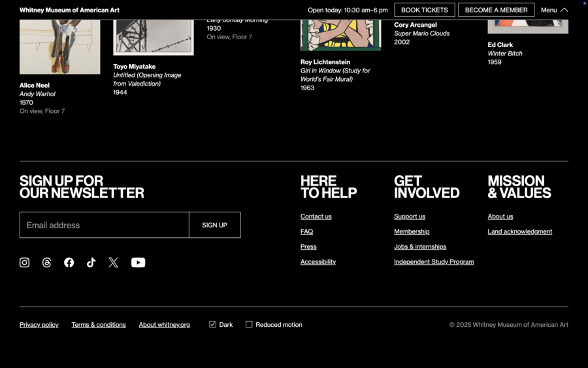The image size is (588, 368).
Task: Open Land acknowledgment link
Action: pos(520,231)
